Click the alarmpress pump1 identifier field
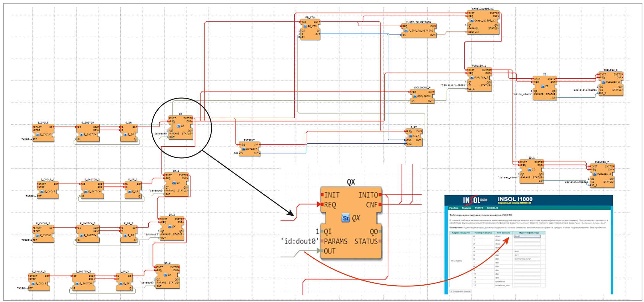This screenshot has height=302, width=644. pos(527,259)
